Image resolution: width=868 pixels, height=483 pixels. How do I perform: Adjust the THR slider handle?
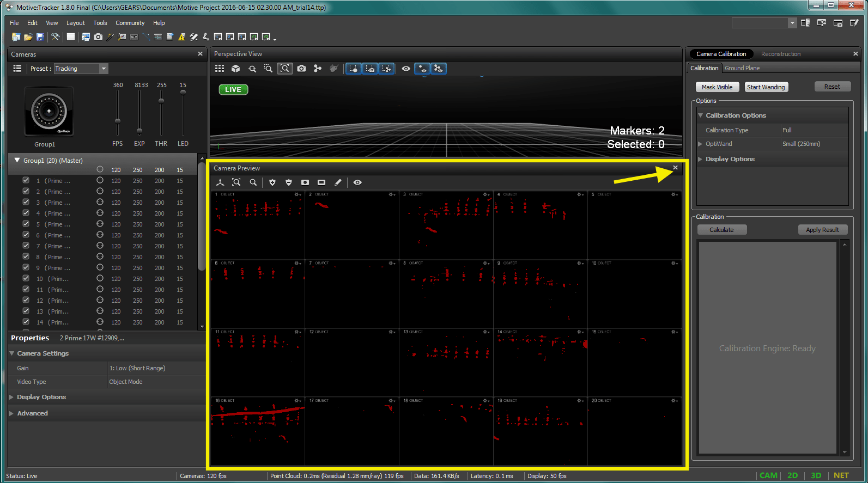[x=161, y=101]
